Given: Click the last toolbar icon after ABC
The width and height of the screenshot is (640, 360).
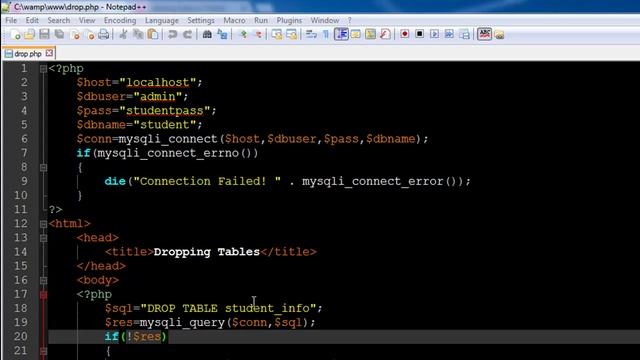Looking at the screenshot, I should pos(500,35).
